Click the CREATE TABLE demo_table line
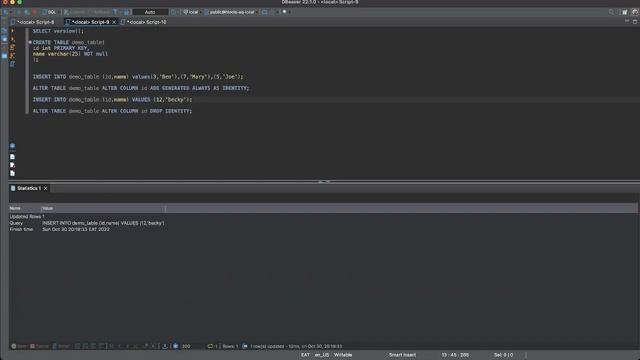 pos(69,42)
